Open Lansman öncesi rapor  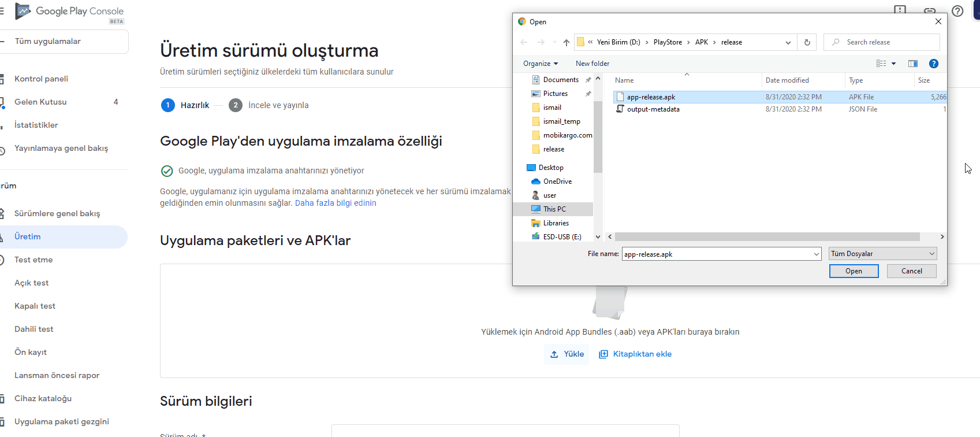[57, 375]
